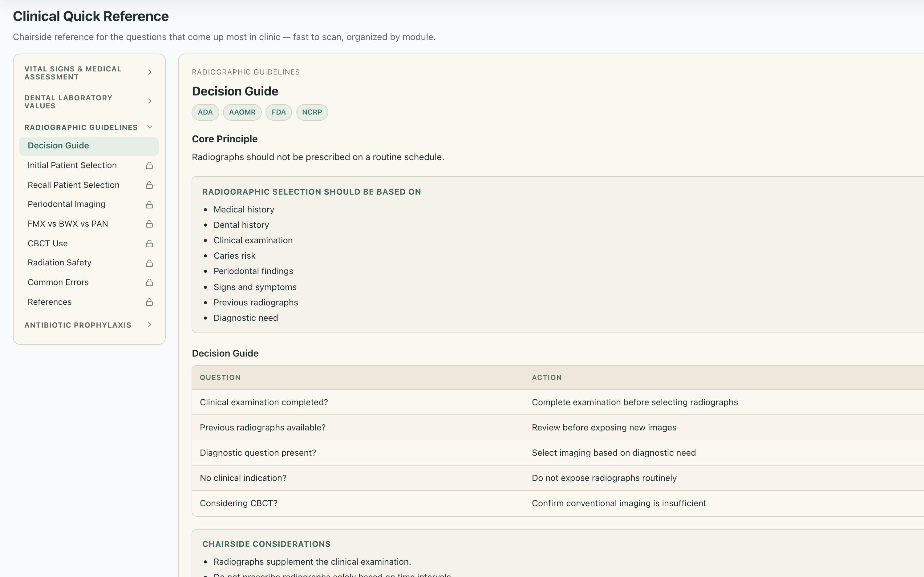
Task: Click 'Signs and symptoms' bullet
Action: tap(255, 287)
